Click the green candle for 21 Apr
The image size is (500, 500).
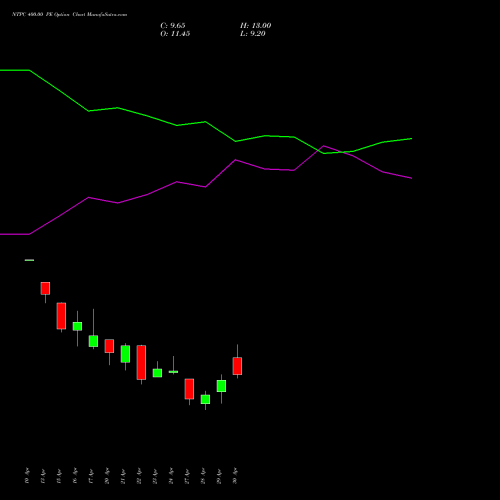pyautogui.click(x=125, y=354)
